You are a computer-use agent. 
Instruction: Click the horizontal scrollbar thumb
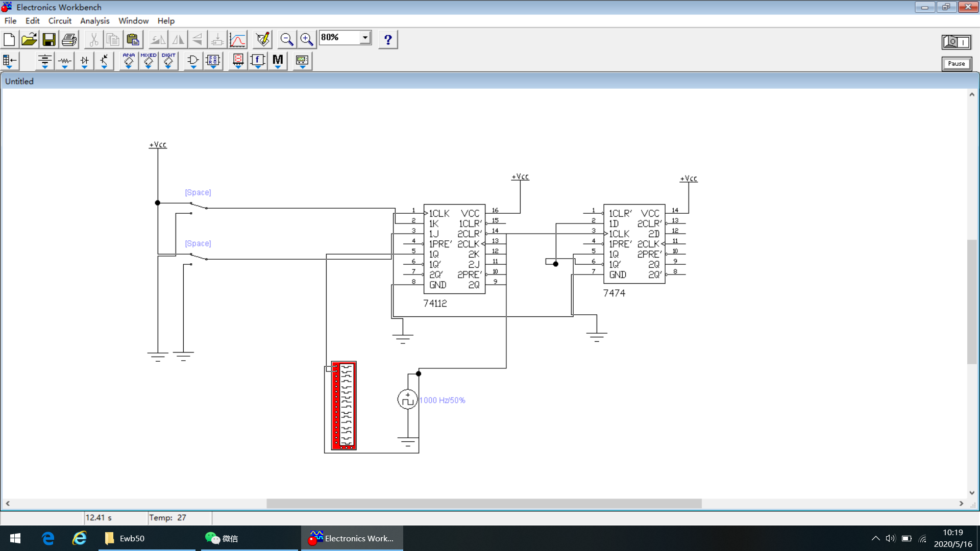483,504
